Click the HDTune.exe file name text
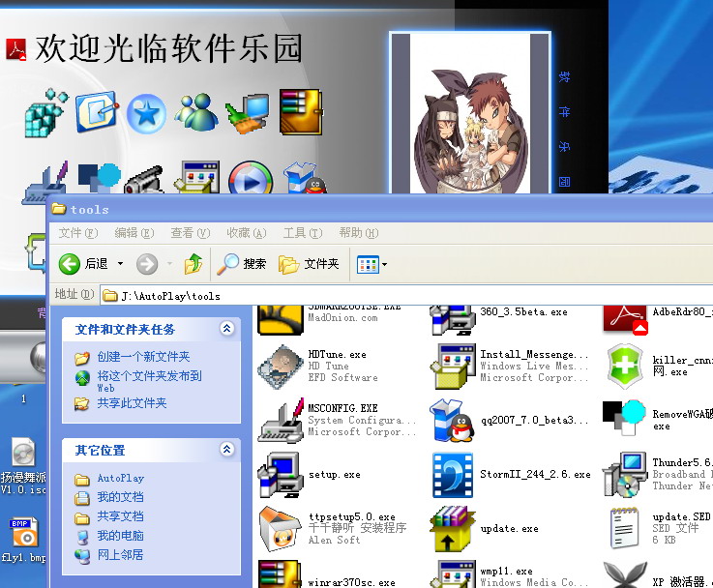The height and width of the screenshot is (588, 713). click(337, 354)
